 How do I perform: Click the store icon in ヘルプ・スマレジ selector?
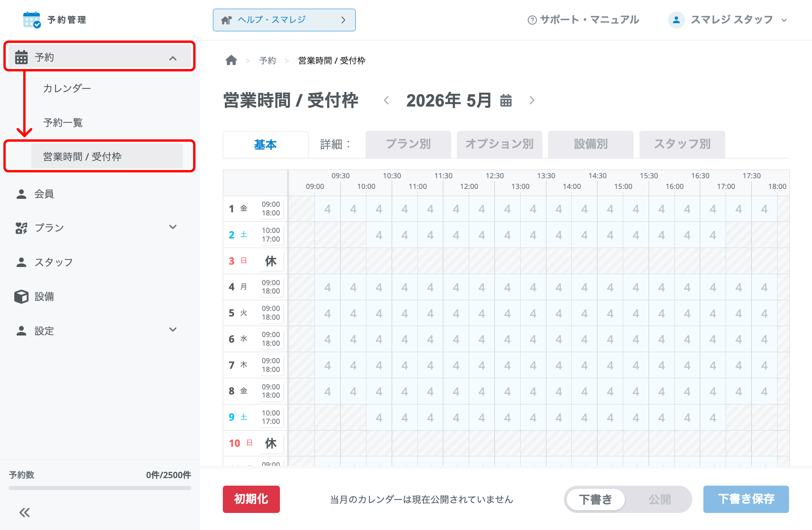[226, 20]
